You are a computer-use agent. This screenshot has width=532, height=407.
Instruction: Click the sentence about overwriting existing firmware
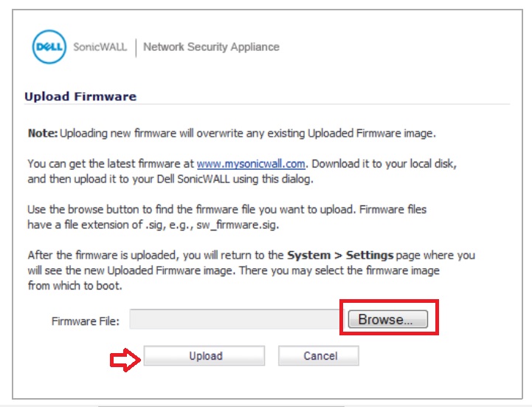(247, 134)
